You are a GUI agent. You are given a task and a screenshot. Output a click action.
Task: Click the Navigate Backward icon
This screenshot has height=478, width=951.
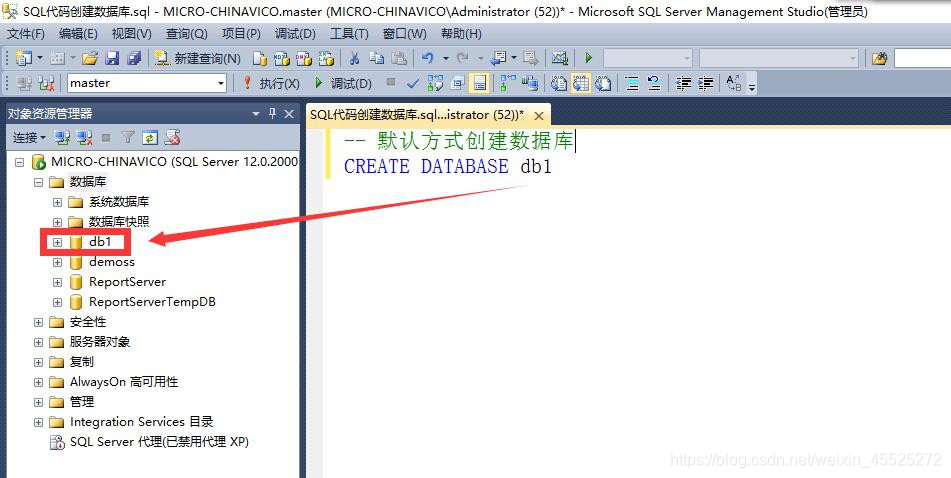coord(499,58)
